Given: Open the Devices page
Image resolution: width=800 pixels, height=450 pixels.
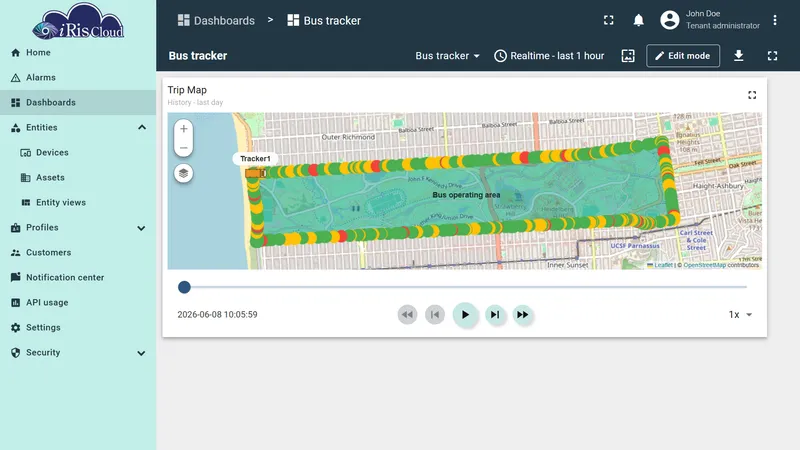Looking at the screenshot, I should (78, 153).
